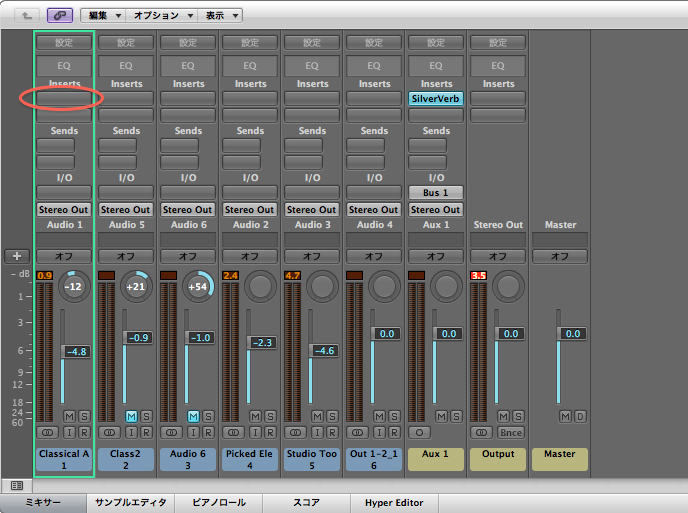Unmute the Audio 6 channel strip 3
Viewport: 688px width, 513px height.
coord(193,416)
